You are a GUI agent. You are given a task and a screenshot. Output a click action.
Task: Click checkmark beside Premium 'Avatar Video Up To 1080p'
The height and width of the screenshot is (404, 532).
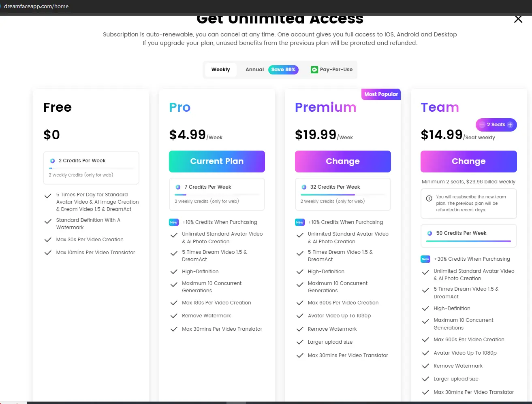(300, 316)
